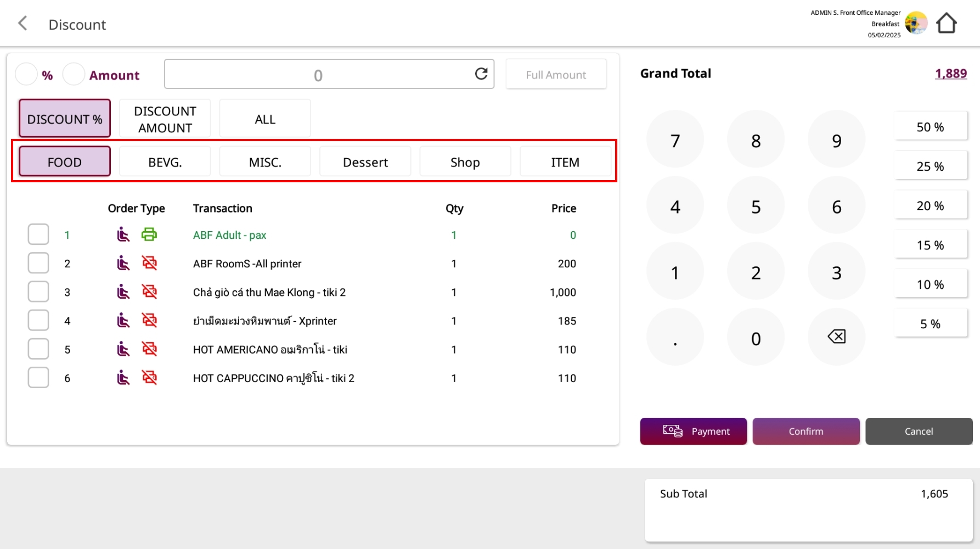The image size is (980, 549).
Task: Click the seat icon on row 3
Action: coord(123,292)
